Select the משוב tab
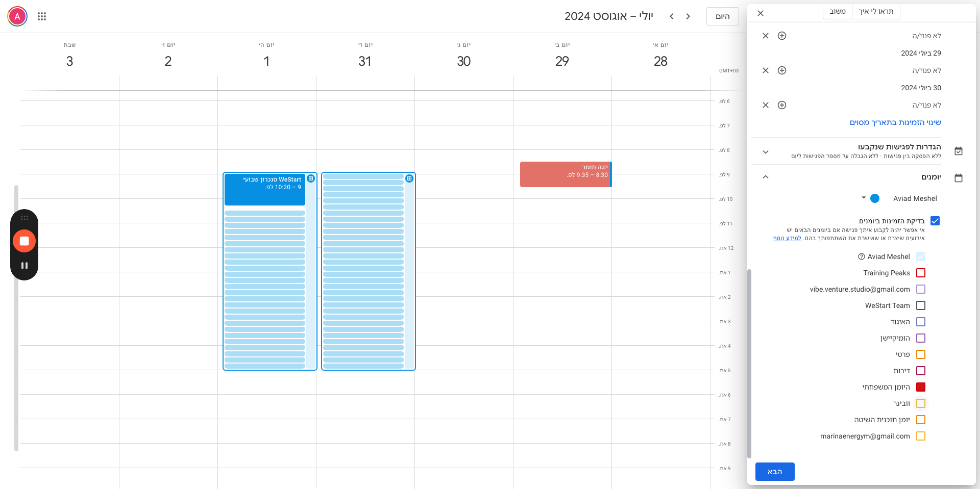Image resolution: width=980 pixels, height=489 pixels. [x=838, y=11]
